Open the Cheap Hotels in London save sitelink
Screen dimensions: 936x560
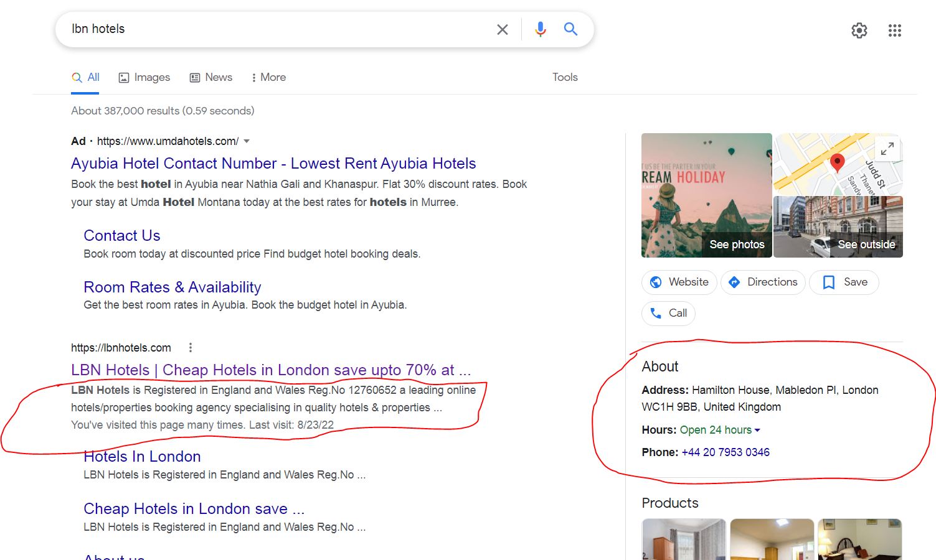coord(194,509)
